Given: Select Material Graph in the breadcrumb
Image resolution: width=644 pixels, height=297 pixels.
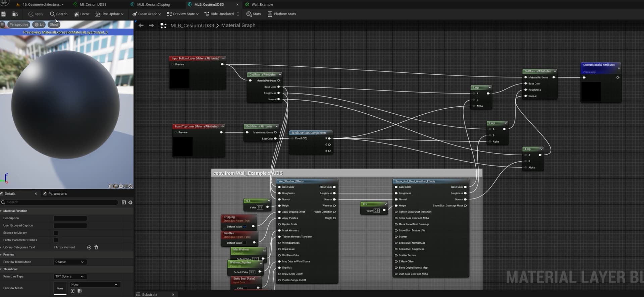Looking at the screenshot, I should click(x=238, y=25).
